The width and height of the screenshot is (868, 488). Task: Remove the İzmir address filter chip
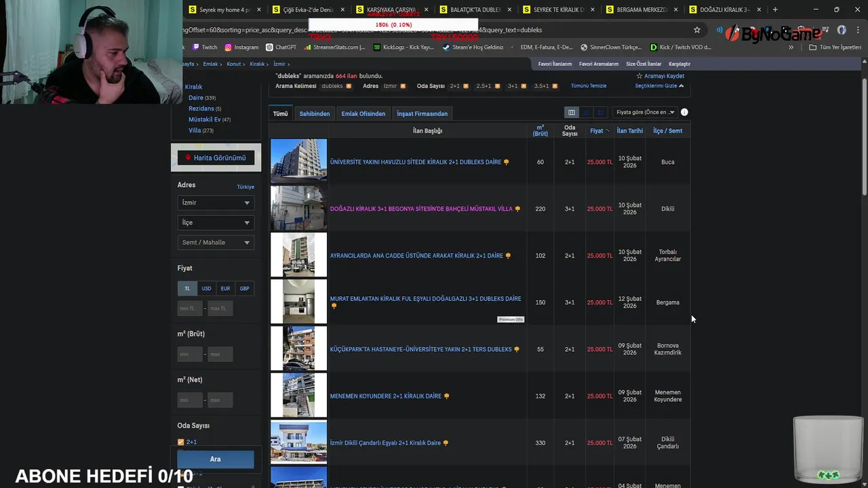coord(403,86)
